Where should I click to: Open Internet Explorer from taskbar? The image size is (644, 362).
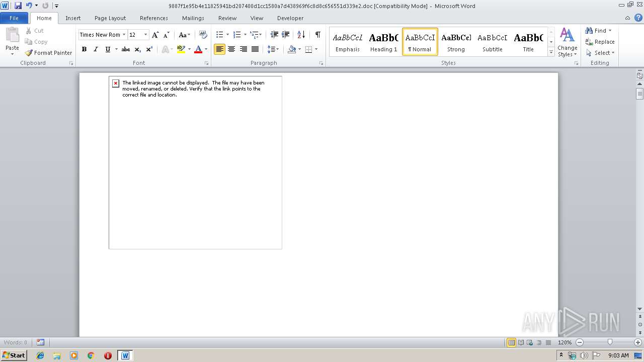pos(40,355)
